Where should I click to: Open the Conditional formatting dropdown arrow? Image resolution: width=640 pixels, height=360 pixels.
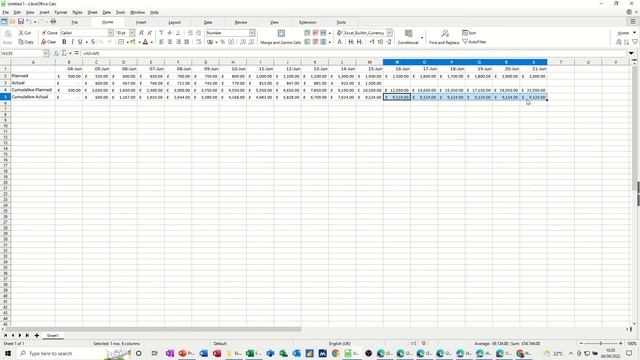click(422, 38)
